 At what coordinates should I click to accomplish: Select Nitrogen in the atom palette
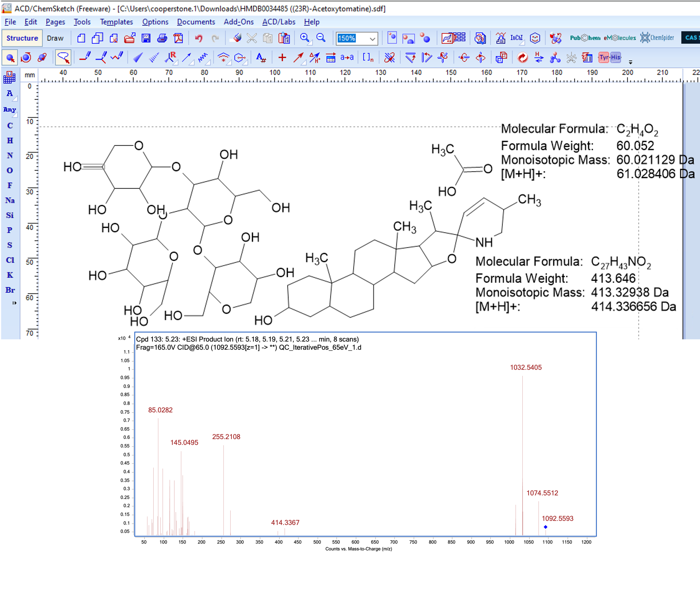pos(10,155)
